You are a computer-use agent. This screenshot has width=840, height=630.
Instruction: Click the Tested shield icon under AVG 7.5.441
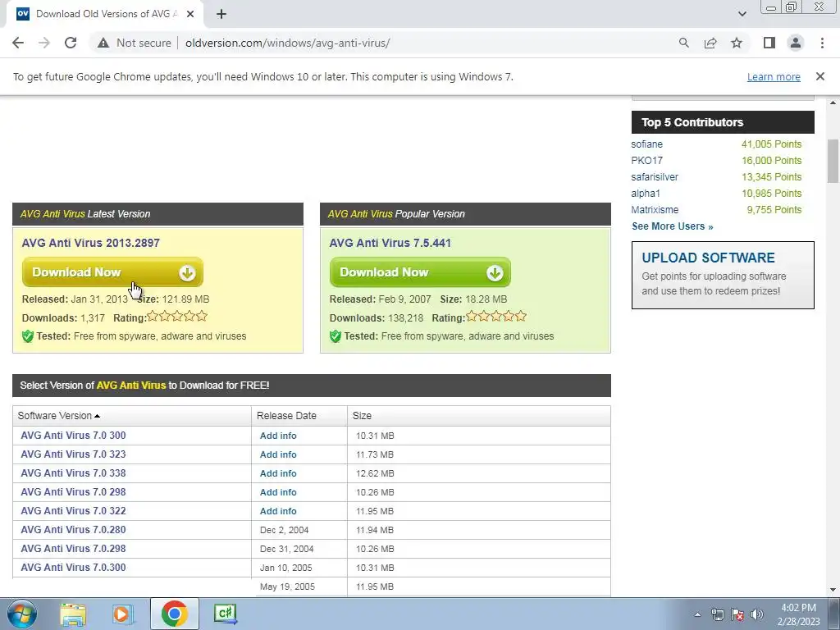click(336, 336)
